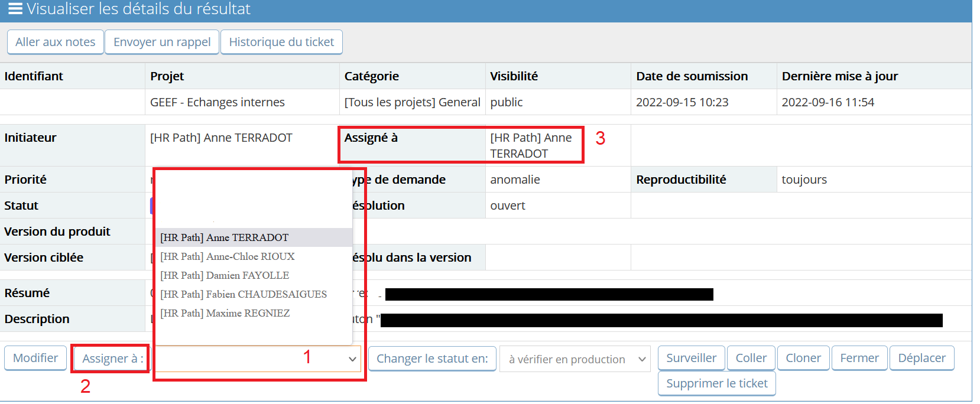Close the ticket with 'Fermer'
This screenshot has width=980, height=404.
pyautogui.click(x=859, y=358)
